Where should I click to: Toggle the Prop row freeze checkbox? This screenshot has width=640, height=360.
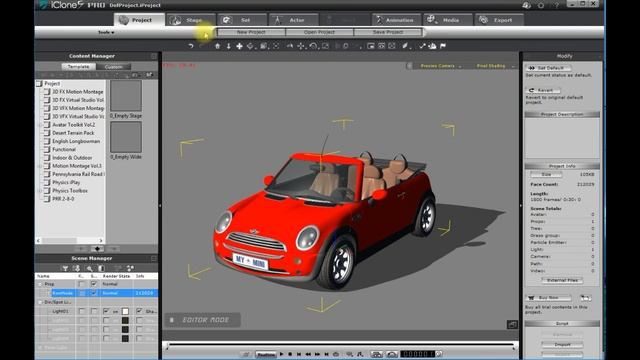tap(82, 284)
